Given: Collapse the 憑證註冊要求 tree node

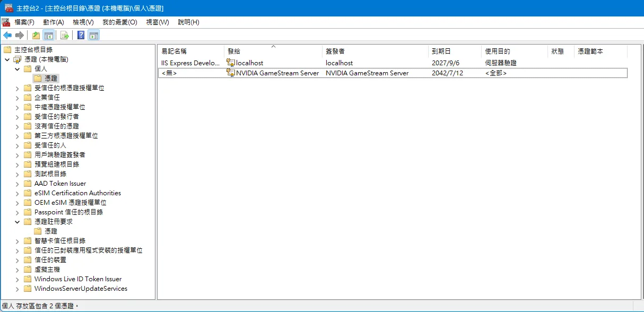Looking at the screenshot, I should coord(18,222).
